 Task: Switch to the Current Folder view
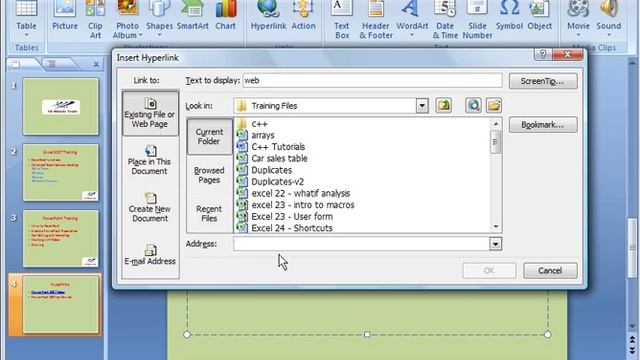209,136
